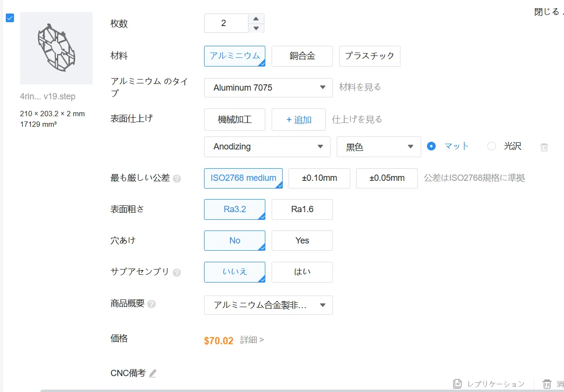Select アルミニウム material

click(234, 56)
